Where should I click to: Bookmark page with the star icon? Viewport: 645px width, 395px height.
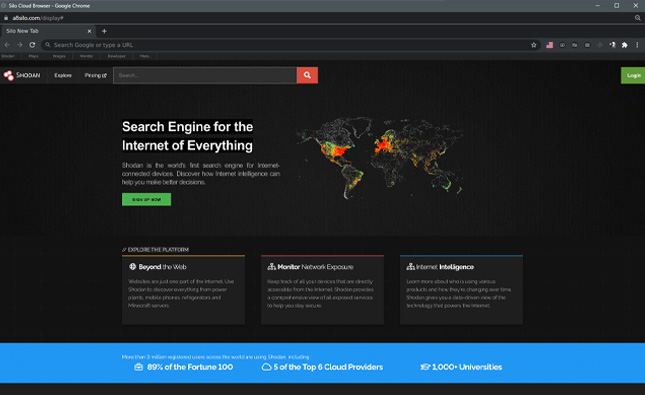pos(534,45)
